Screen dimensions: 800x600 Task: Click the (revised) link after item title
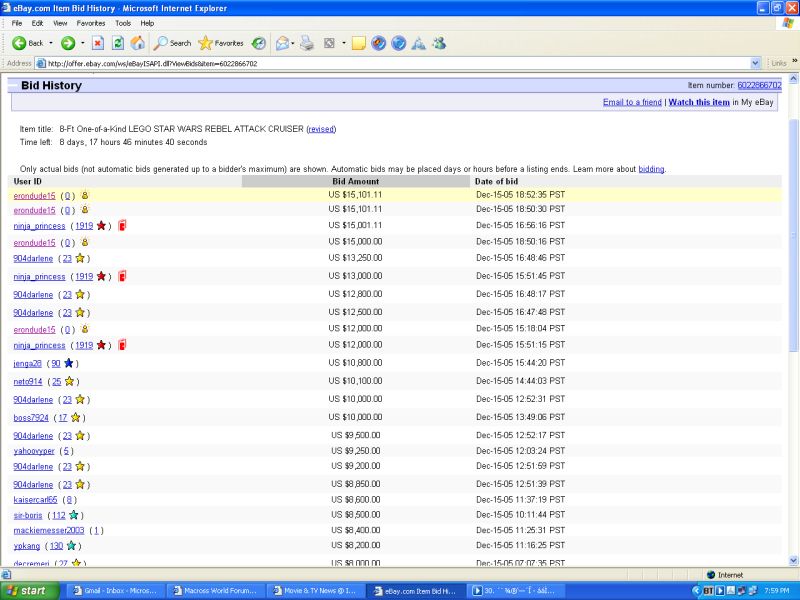321,129
